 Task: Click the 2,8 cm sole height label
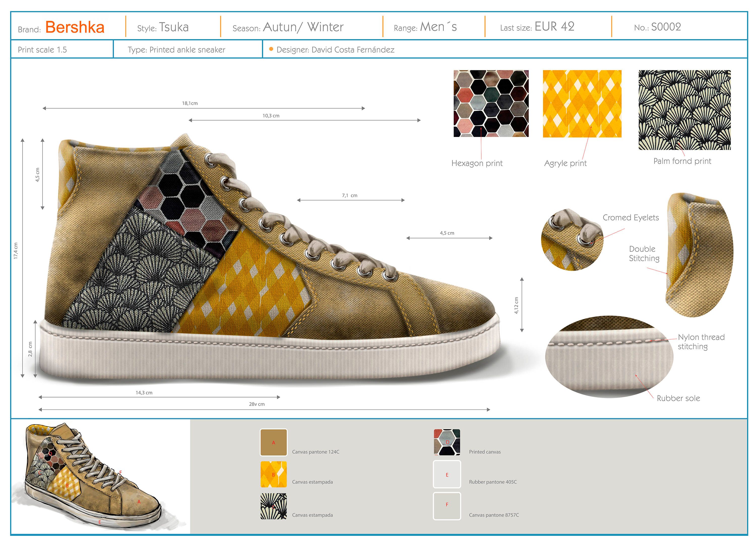tap(30, 349)
